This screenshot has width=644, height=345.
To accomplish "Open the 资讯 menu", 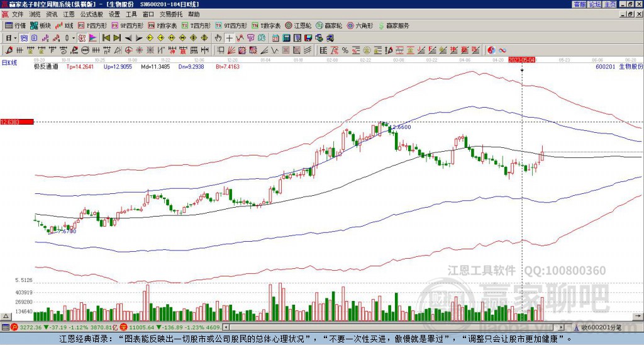I will 52,14.
